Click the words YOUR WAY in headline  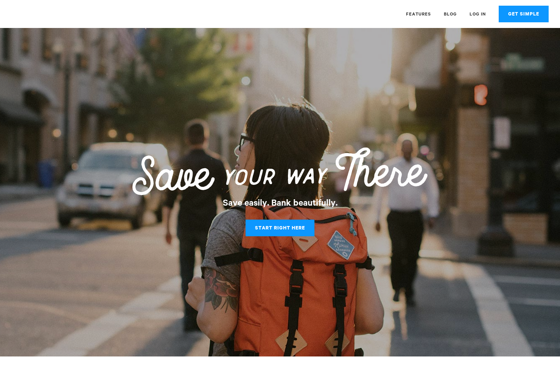[x=276, y=177]
